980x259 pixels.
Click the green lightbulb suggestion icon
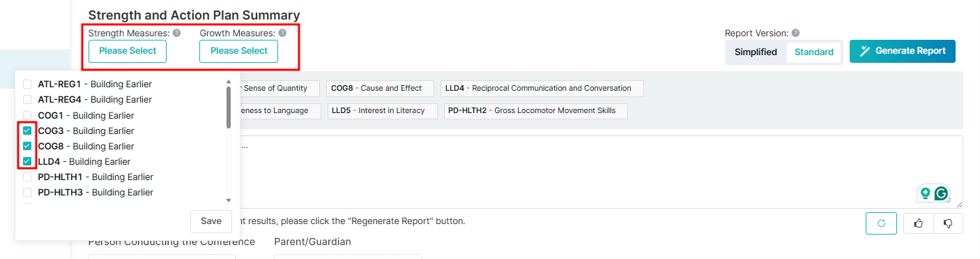pos(926,193)
